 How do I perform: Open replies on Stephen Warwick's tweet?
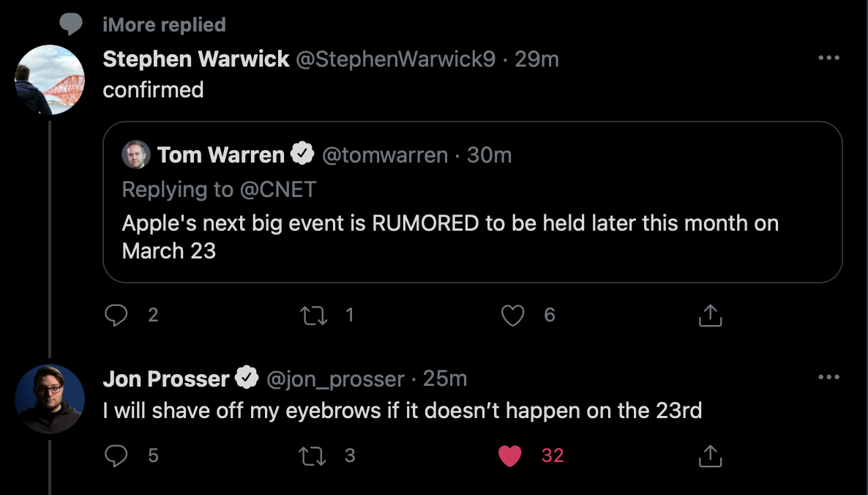point(116,315)
